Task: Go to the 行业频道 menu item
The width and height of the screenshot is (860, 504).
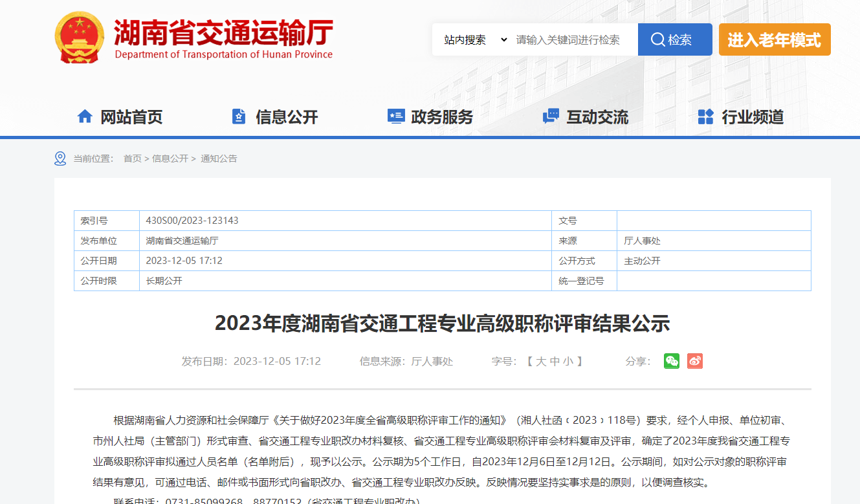Action: [753, 117]
